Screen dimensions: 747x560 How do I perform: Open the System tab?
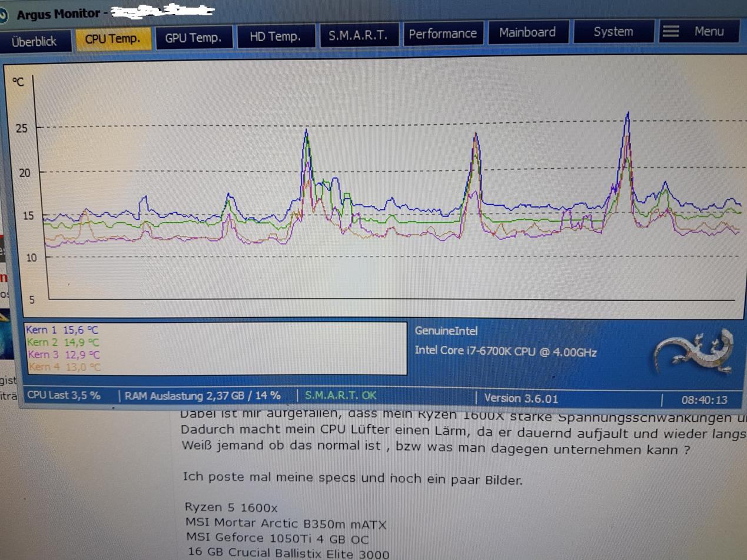pyautogui.click(x=613, y=31)
